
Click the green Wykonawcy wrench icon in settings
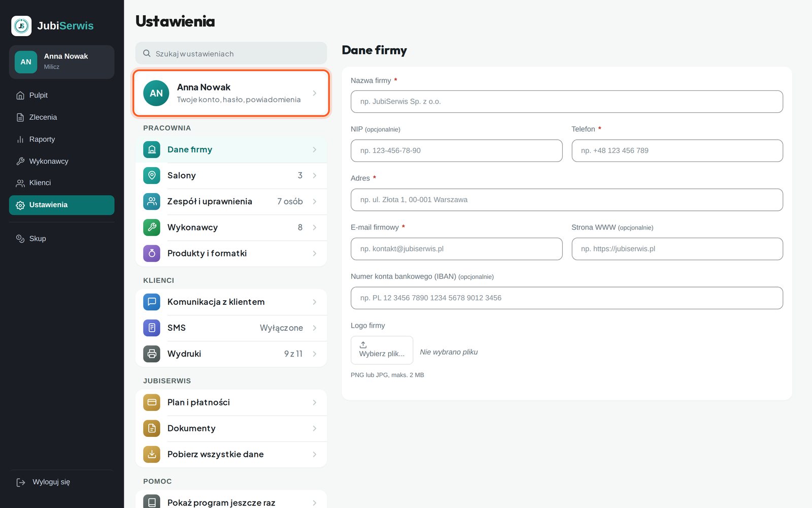pos(152,227)
